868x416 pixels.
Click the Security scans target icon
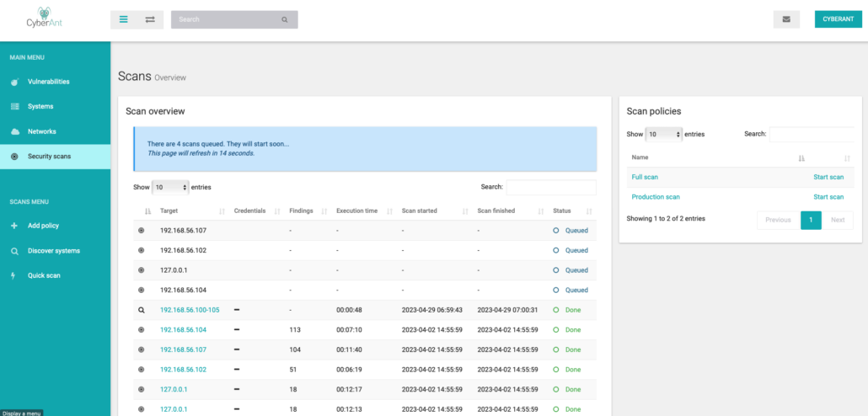click(x=15, y=157)
